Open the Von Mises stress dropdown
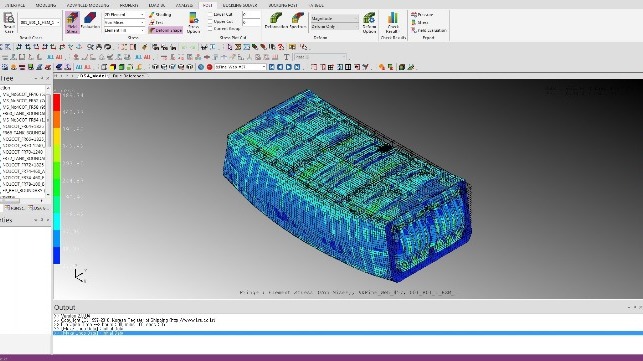 coord(124,22)
